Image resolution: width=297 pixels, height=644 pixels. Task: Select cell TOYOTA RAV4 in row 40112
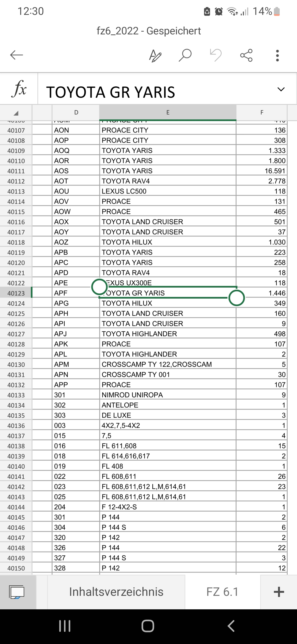[168, 181]
